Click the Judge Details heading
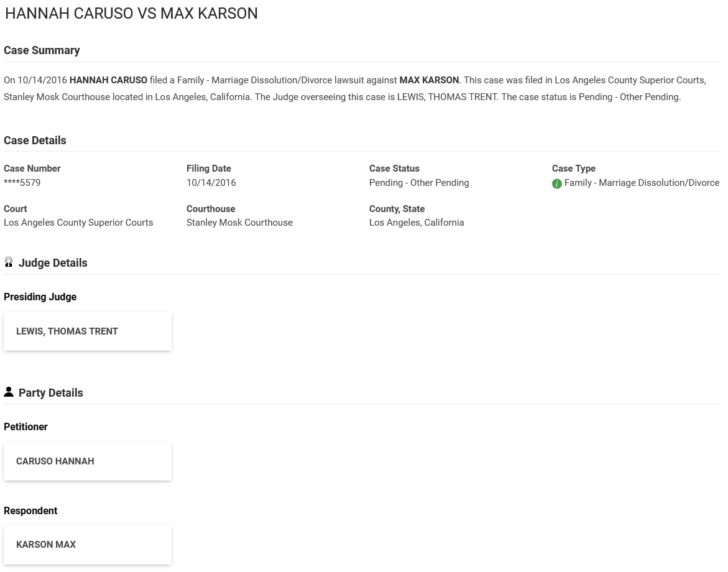This screenshot has width=728, height=572. tap(53, 263)
